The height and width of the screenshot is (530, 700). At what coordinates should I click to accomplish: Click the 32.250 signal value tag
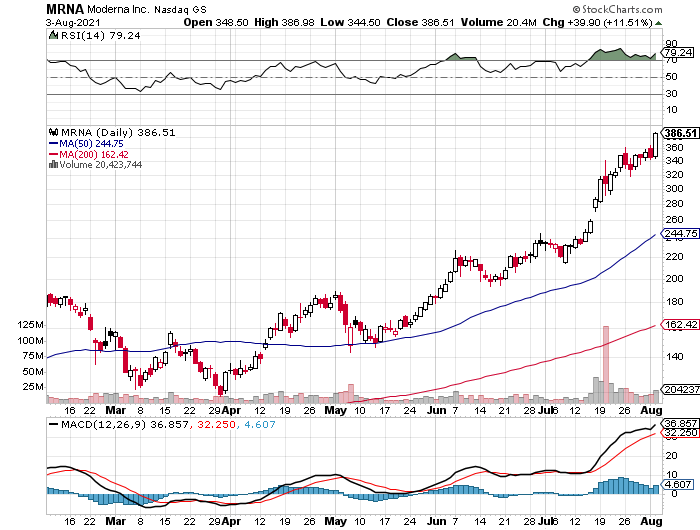[679, 433]
